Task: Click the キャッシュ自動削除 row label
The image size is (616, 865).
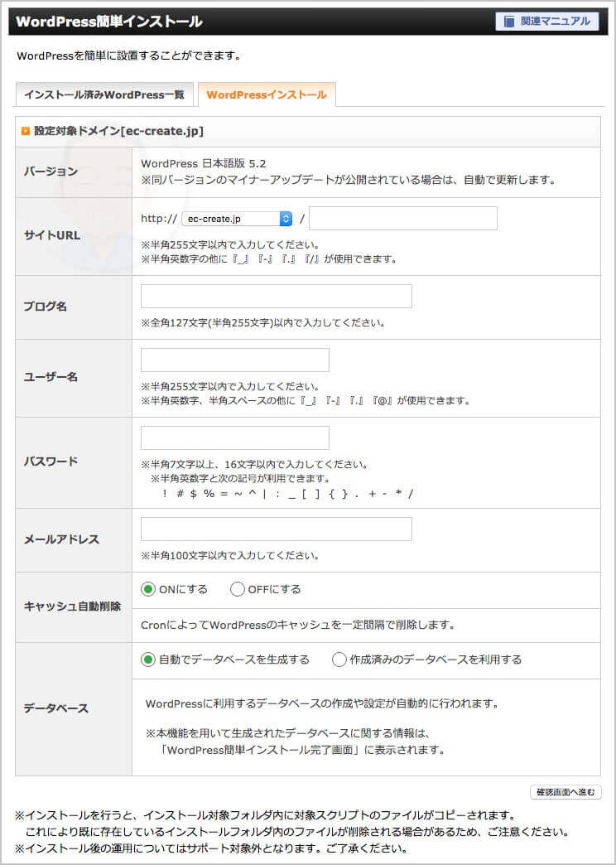Action: (x=72, y=606)
